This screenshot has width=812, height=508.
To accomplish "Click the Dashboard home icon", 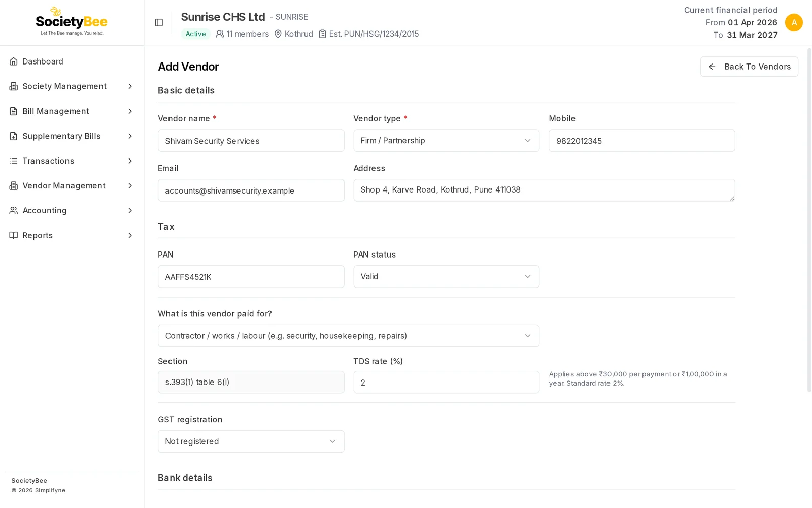I will click(x=14, y=61).
